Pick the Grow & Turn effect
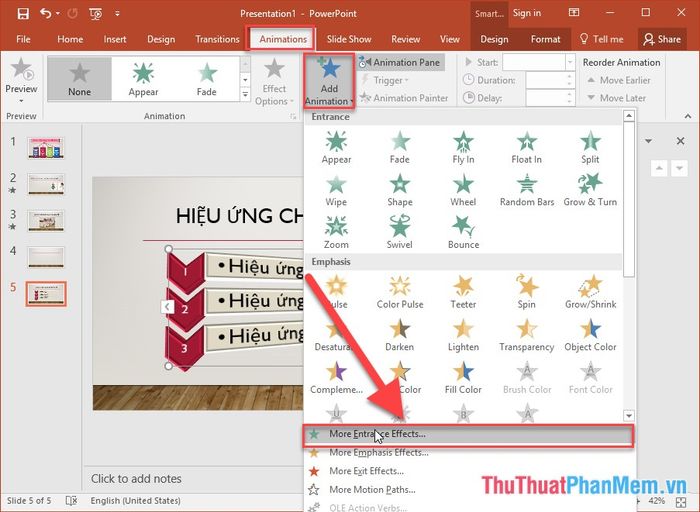This screenshot has width=700, height=512. point(590,190)
